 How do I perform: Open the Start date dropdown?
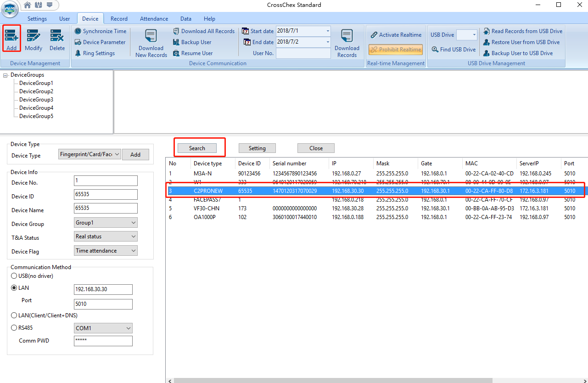point(328,31)
